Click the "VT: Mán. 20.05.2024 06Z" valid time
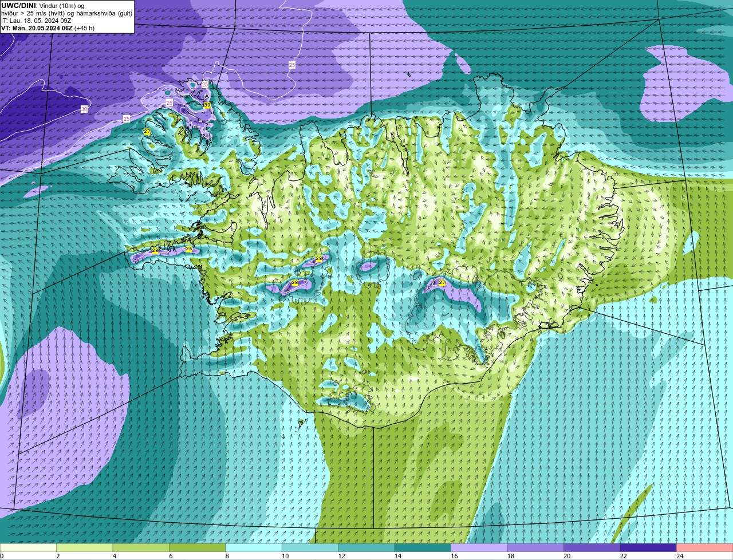 coord(37,28)
